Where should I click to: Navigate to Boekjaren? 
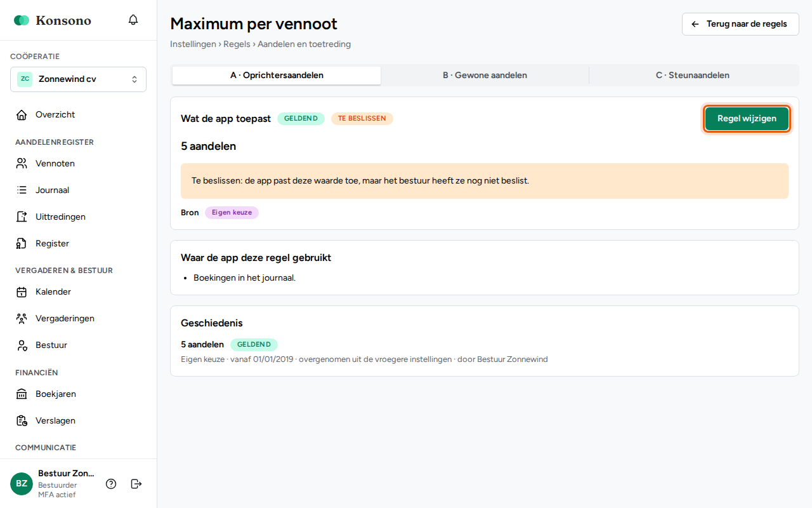click(x=79, y=394)
